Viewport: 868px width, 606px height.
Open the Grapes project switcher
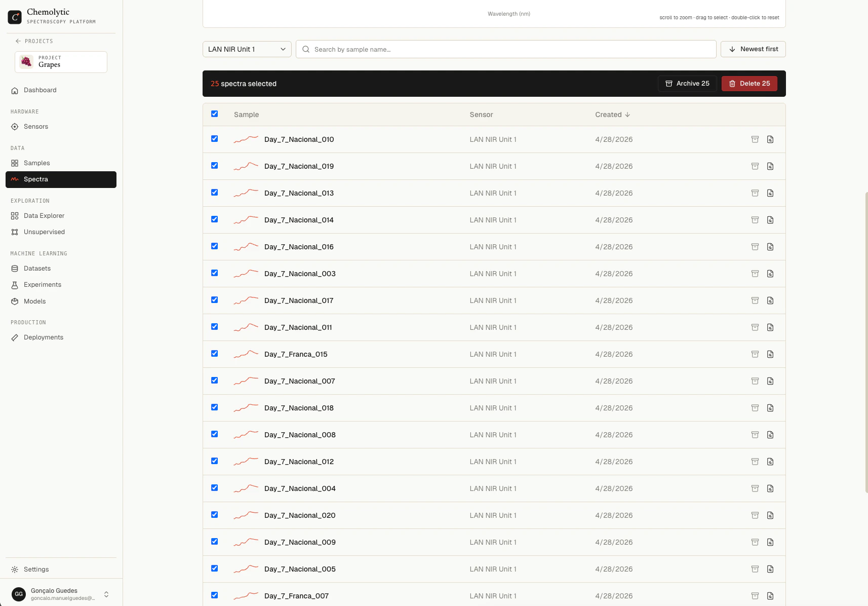[61, 62]
